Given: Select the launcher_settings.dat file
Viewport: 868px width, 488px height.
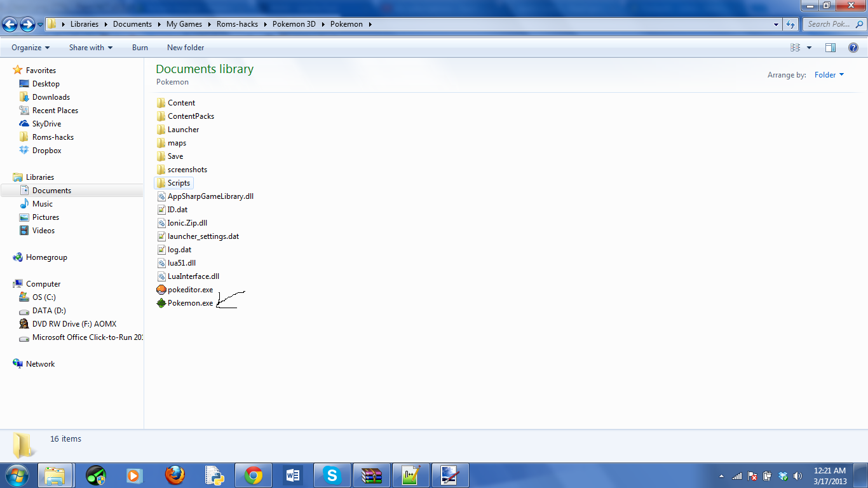Looking at the screenshot, I should [x=198, y=236].
